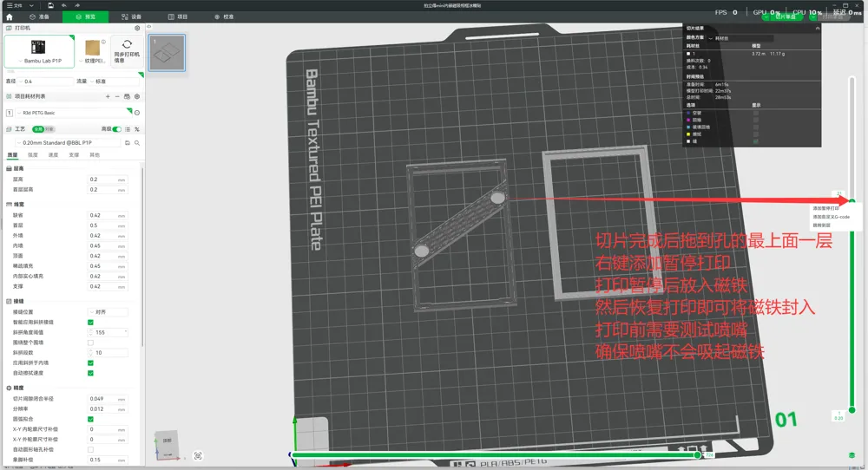Click the process list compare icon
The image size is (868, 470).
pos(128,129)
